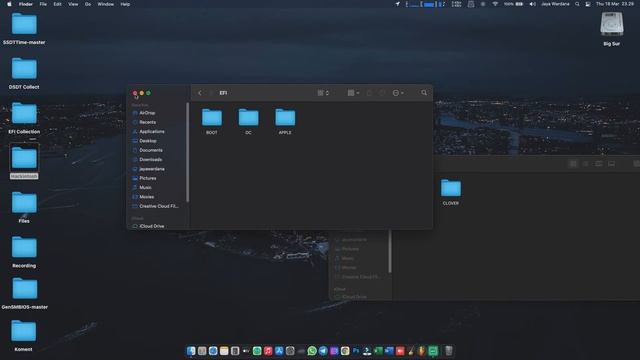Select the DSDT Collect folder on desktop
The image size is (640, 360).
click(x=24, y=73)
